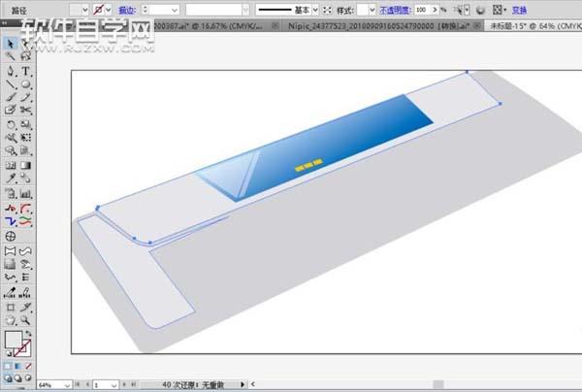Open the 变换 transform panel link
This screenshot has width=582, height=392.
point(519,10)
